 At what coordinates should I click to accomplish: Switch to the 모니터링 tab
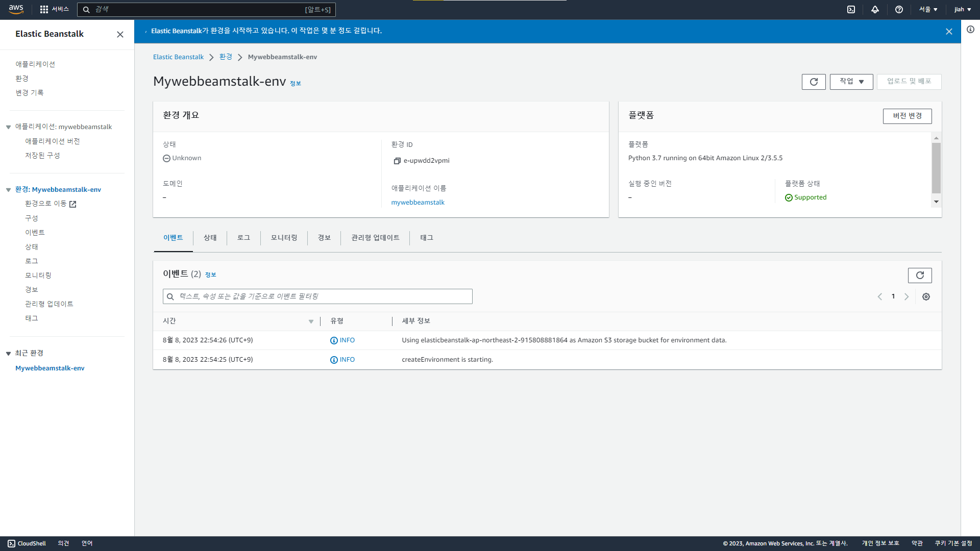pyautogui.click(x=284, y=238)
